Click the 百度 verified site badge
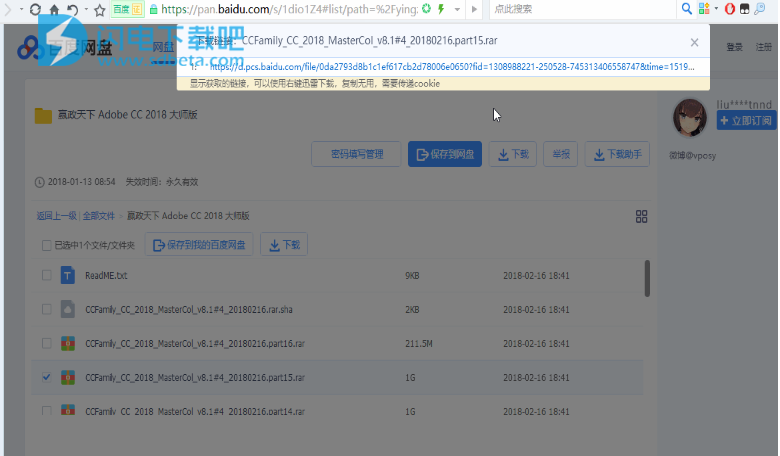The height and width of the screenshot is (456, 780). click(127, 9)
